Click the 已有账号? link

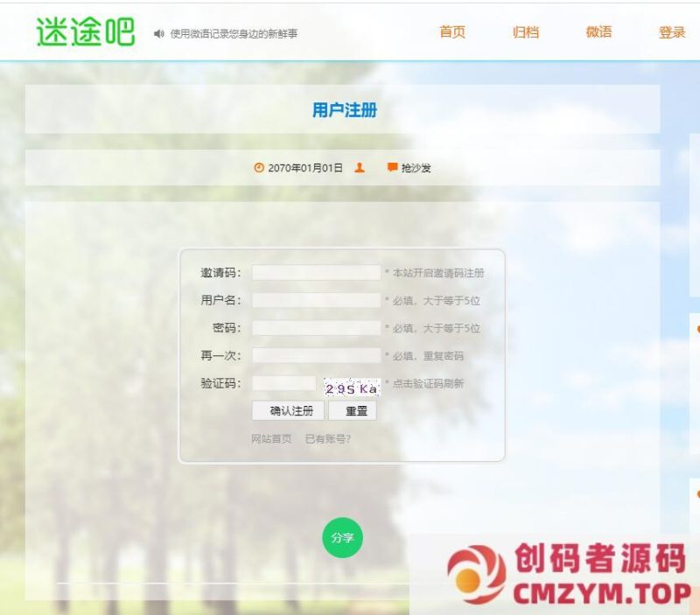(327, 438)
